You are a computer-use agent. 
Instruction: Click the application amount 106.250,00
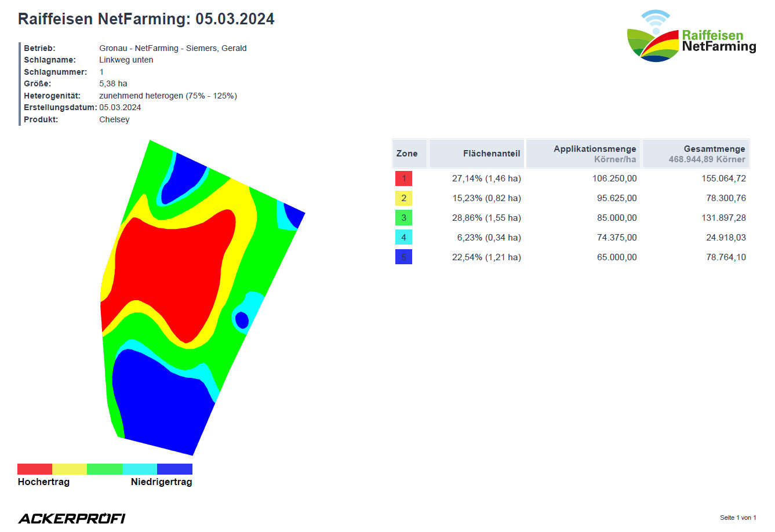point(614,178)
